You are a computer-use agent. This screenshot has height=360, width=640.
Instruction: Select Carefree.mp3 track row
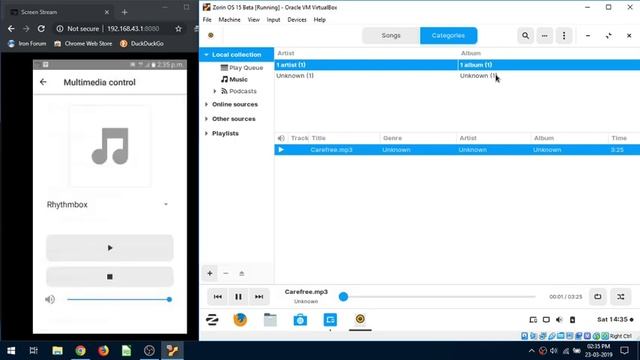pos(457,150)
